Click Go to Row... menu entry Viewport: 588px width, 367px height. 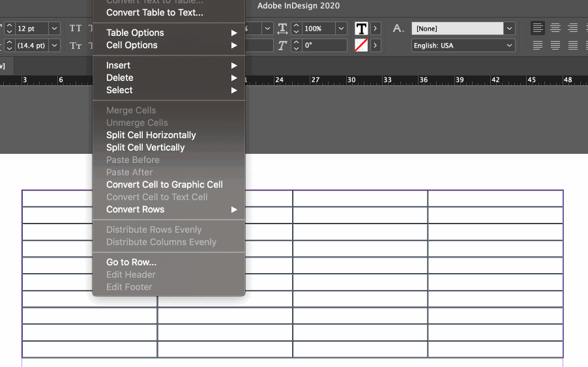[131, 262]
